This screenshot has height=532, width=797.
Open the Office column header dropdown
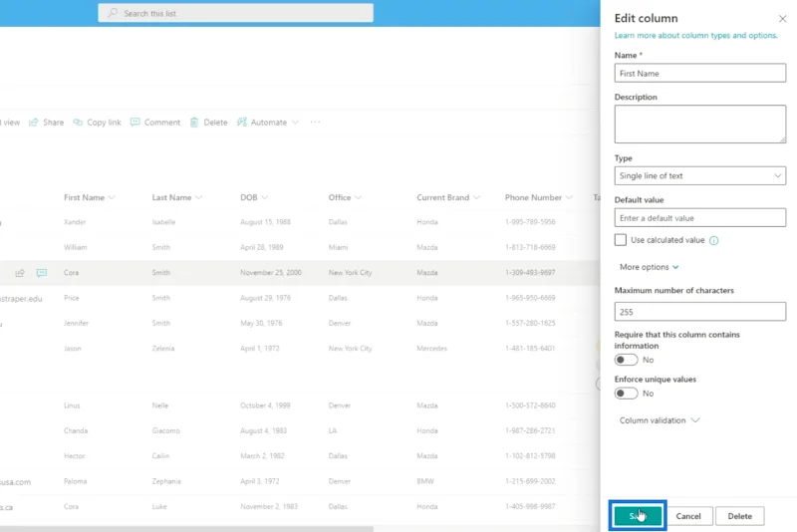pos(359,197)
